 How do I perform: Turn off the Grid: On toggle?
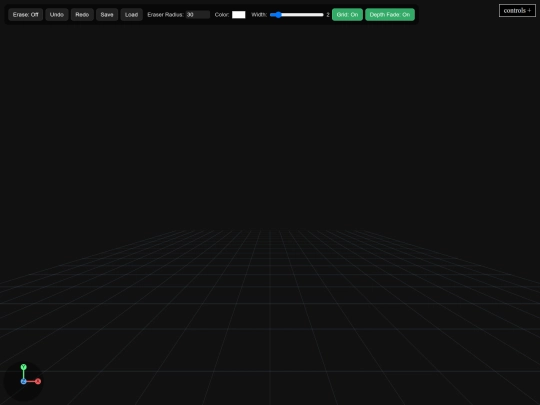coord(347,15)
